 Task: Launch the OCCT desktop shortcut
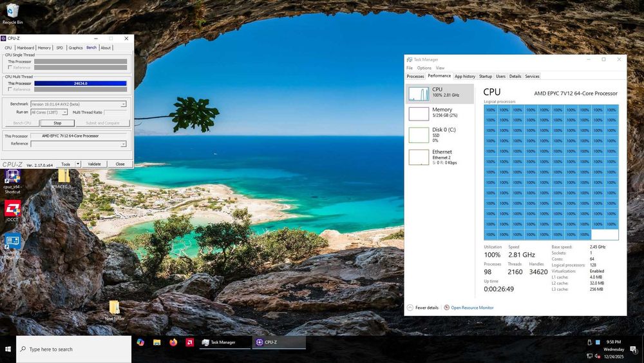pyautogui.click(x=12, y=211)
